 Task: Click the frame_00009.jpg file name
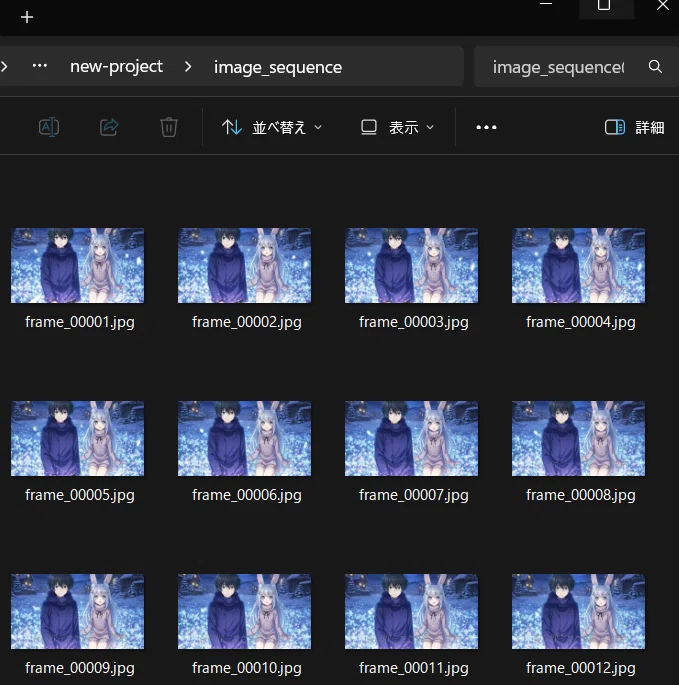80,668
